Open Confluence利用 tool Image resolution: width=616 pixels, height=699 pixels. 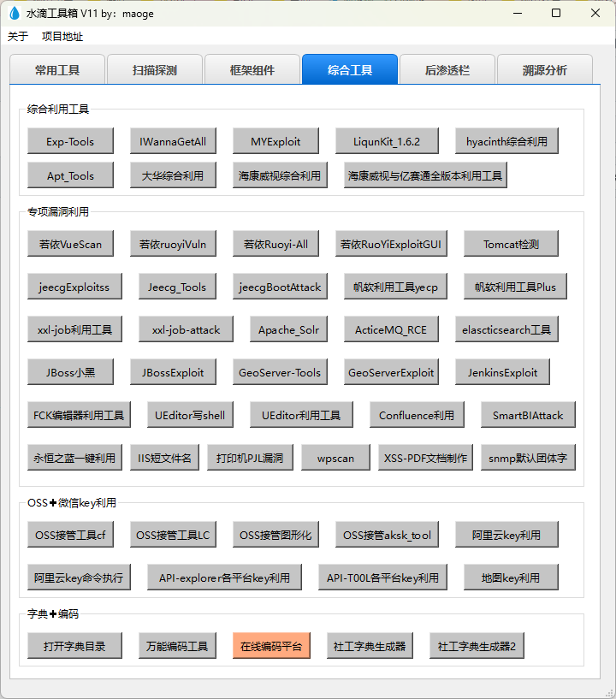click(417, 415)
